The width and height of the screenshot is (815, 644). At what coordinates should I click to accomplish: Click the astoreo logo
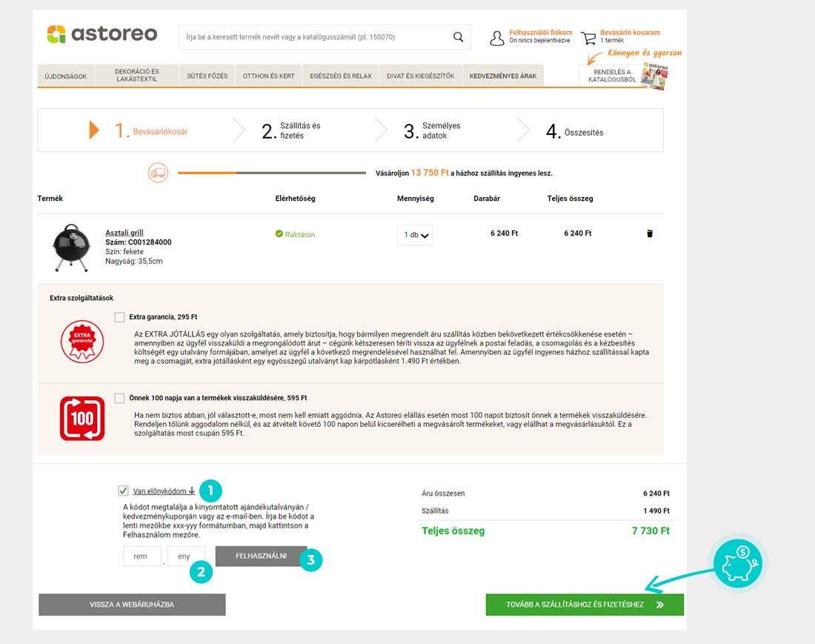(x=102, y=34)
